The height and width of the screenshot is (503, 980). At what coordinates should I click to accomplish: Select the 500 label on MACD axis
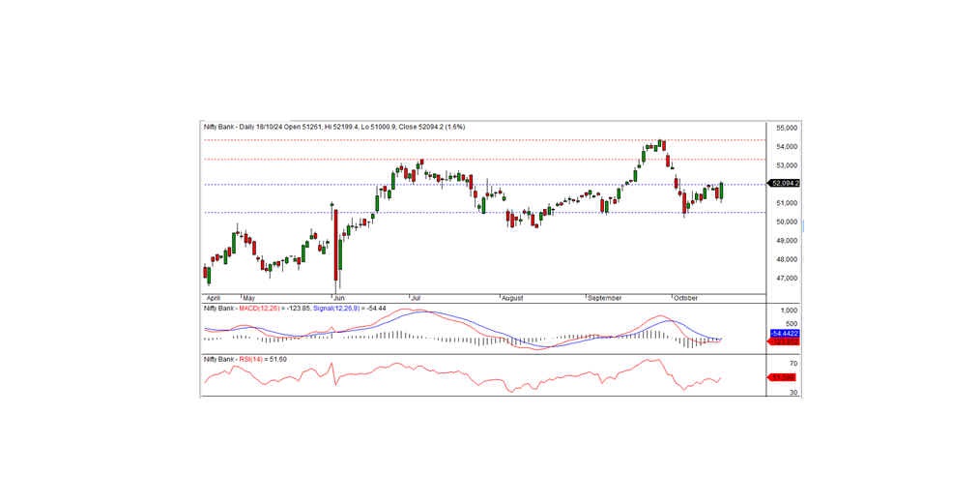click(791, 323)
